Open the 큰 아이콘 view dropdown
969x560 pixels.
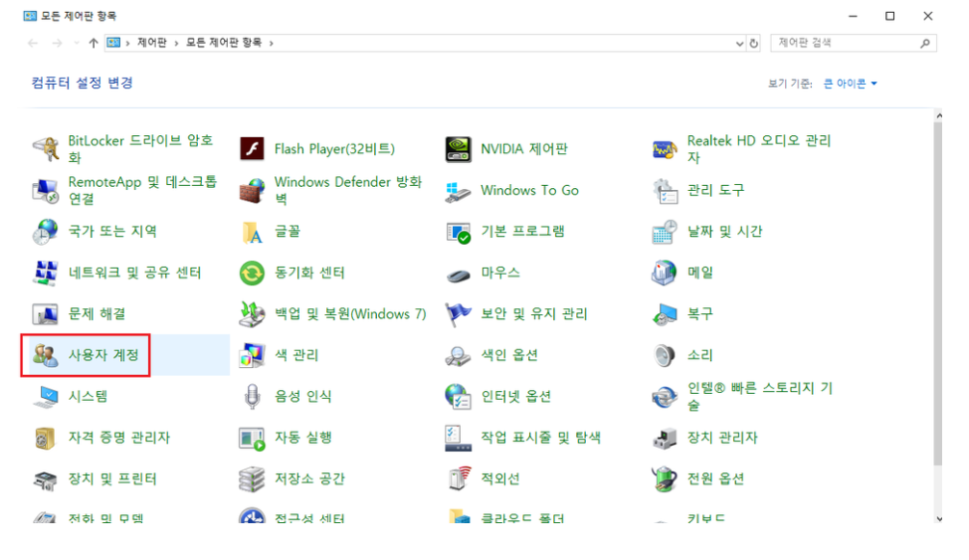tap(851, 84)
